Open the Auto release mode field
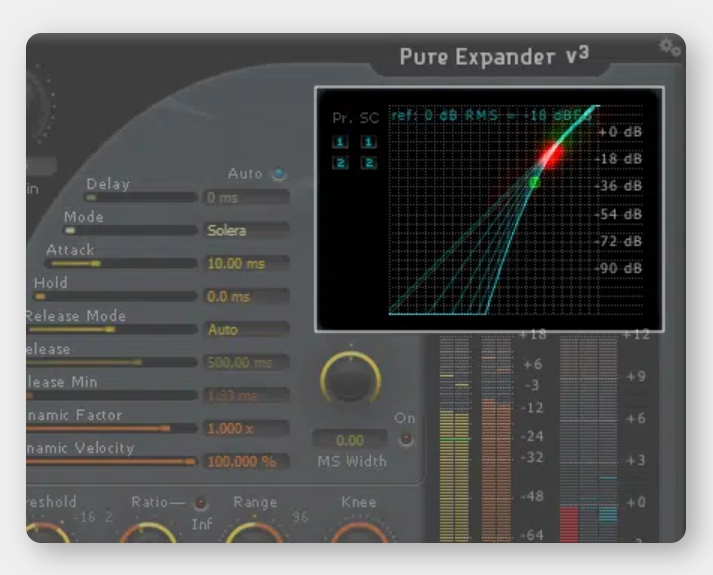This screenshot has width=713, height=575. (246, 330)
